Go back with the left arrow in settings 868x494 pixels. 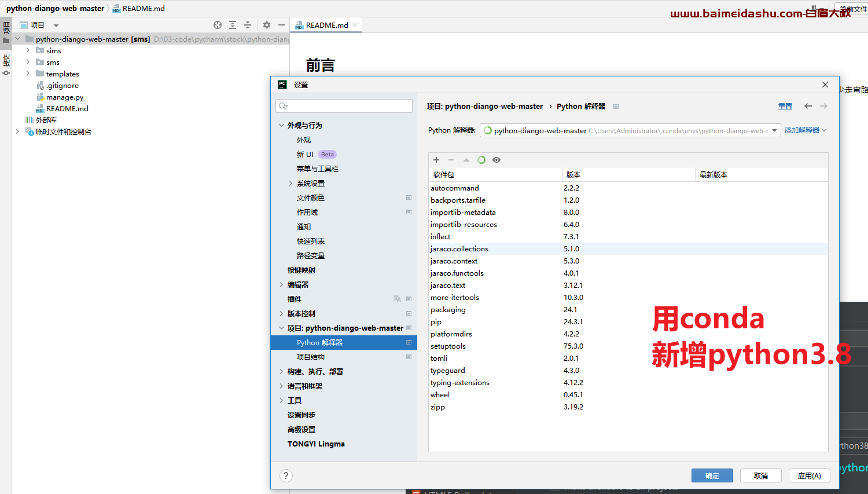point(808,106)
